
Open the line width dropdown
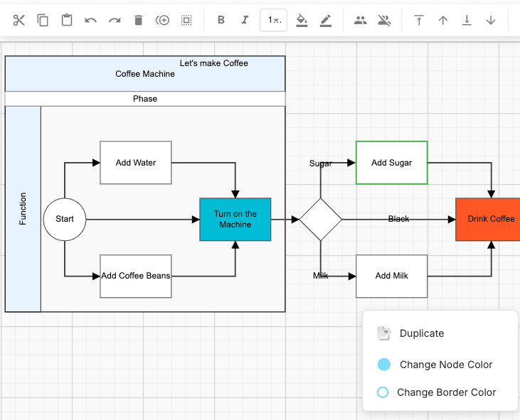274,20
